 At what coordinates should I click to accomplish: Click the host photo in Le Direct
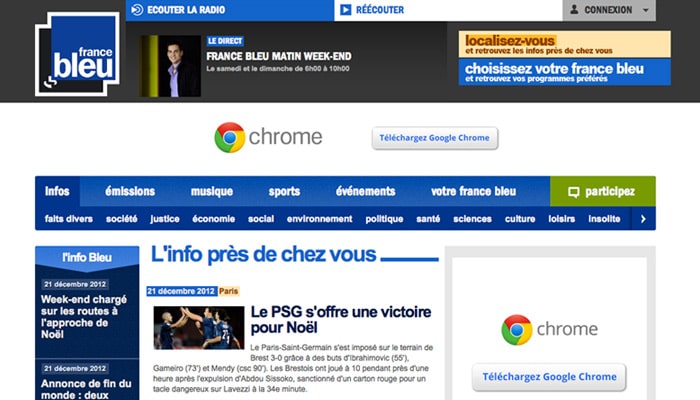coord(171,66)
